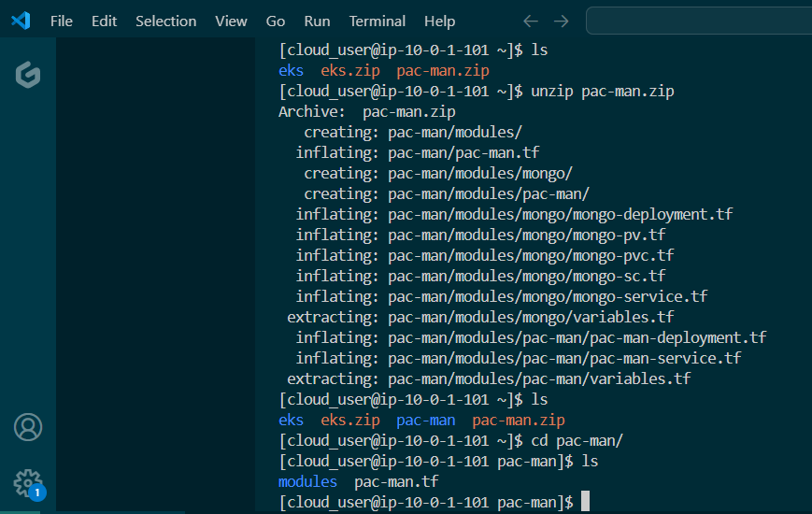Expand the View menu
The height and width of the screenshot is (514, 812).
tap(231, 21)
